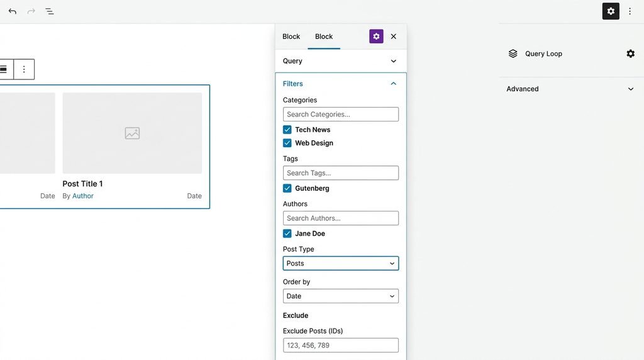Uncheck the Gutenberg tag
Viewport: 644px width, 360px height.
(x=287, y=188)
